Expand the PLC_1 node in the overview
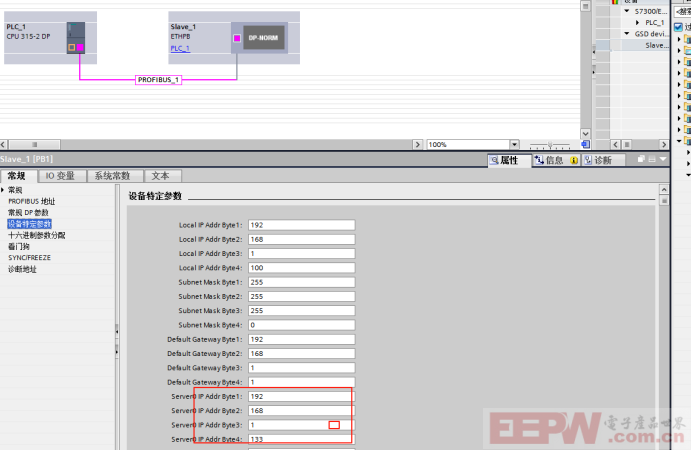 pyautogui.click(x=638, y=22)
